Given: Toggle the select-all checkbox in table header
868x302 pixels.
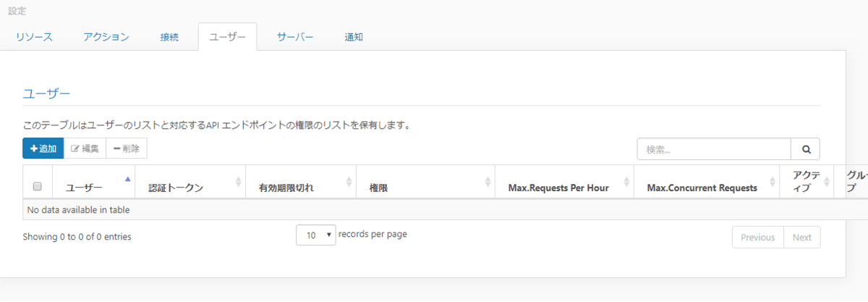Looking at the screenshot, I should 38,187.
